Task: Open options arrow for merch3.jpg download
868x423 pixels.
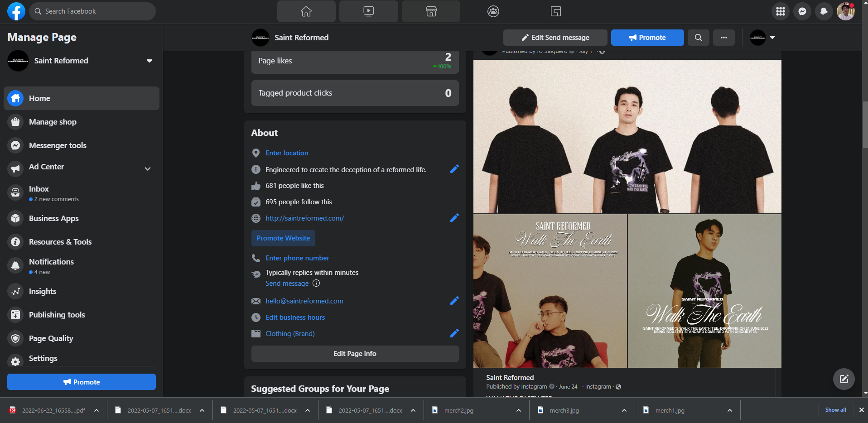Action: coord(624,410)
